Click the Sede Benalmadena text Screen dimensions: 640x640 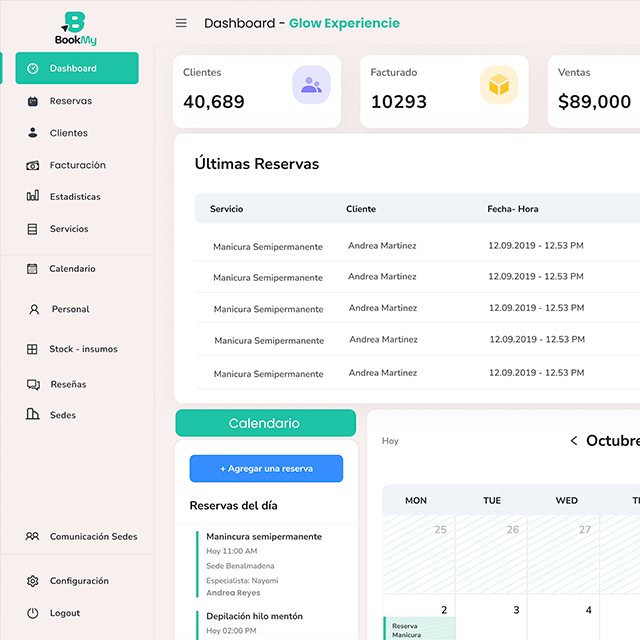pos(240,566)
